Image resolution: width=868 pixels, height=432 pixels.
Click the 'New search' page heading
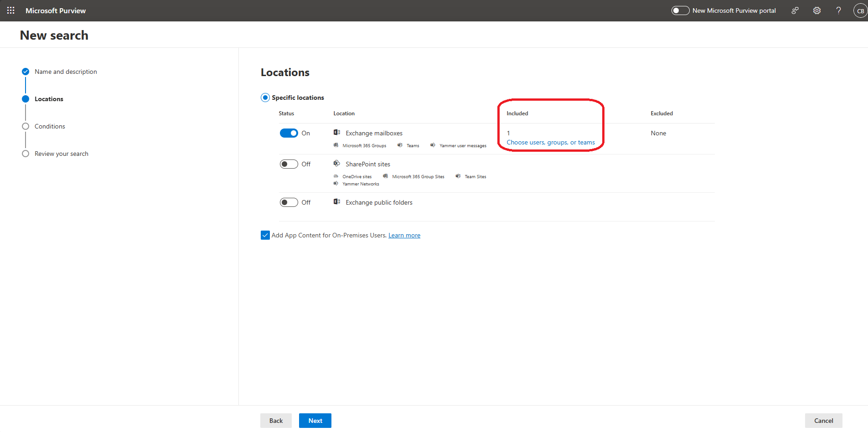coord(54,35)
